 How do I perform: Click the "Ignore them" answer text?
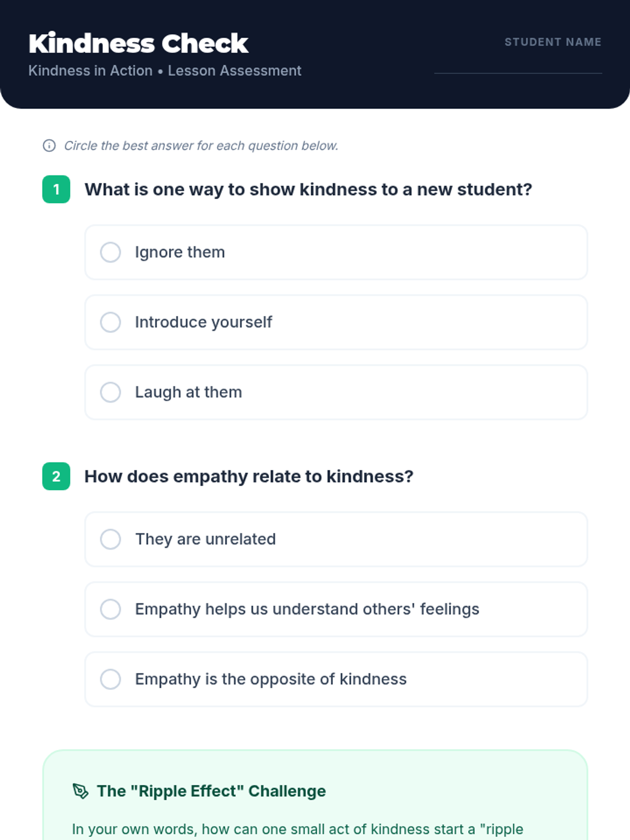[180, 252]
